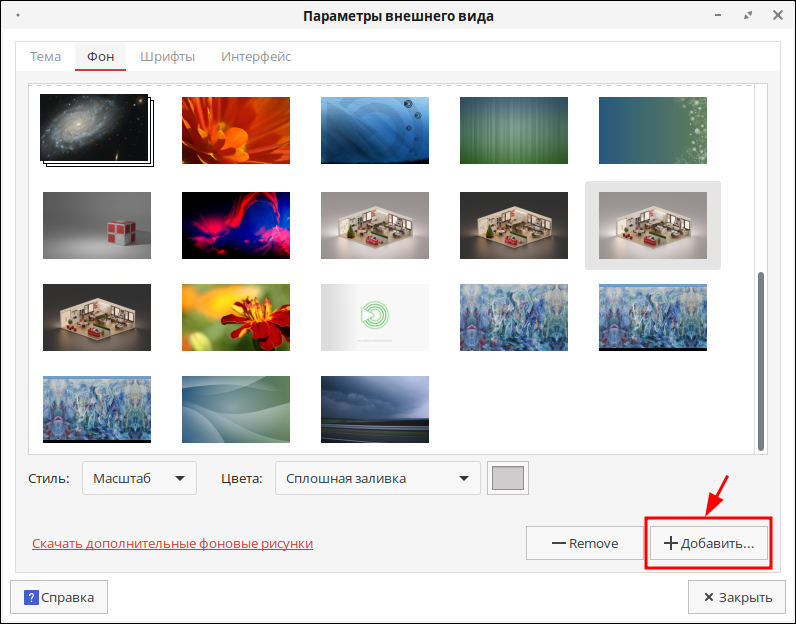Switch to the Тема tab

pyautogui.click(x=45, y=57)
